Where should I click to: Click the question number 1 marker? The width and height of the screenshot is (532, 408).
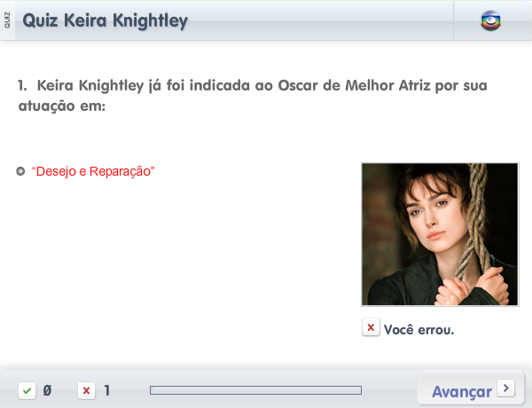click(22, 85)
